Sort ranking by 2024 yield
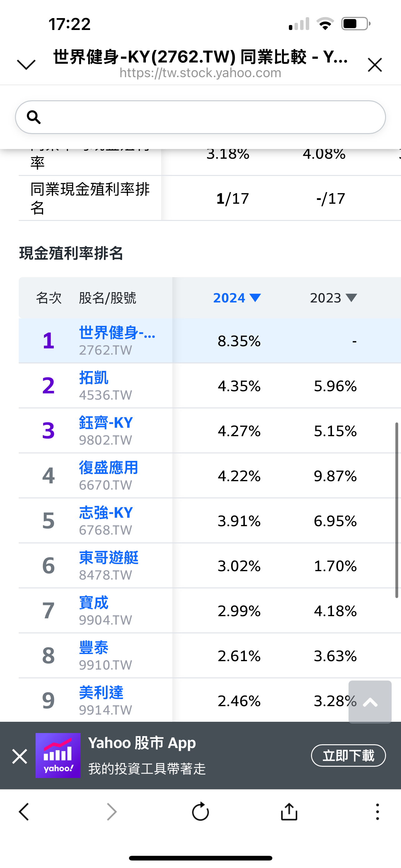The image size is (401, 868). coord(237,298)
